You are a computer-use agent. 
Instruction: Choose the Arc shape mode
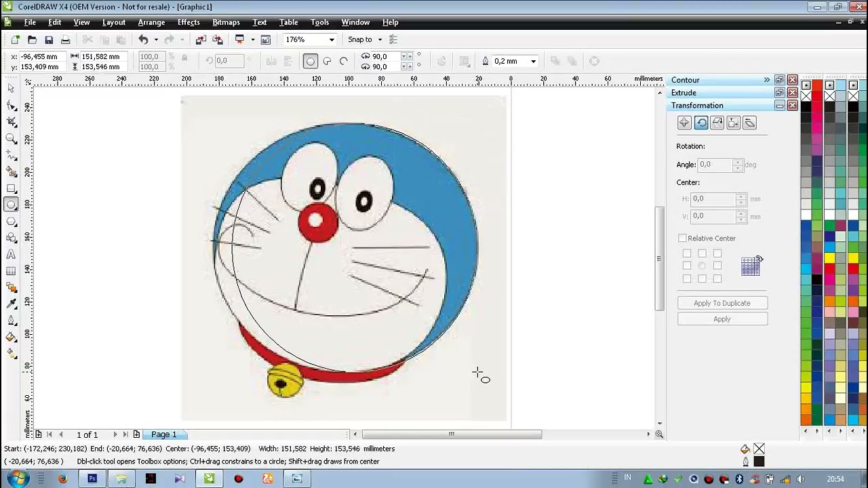tap(344, 61)
